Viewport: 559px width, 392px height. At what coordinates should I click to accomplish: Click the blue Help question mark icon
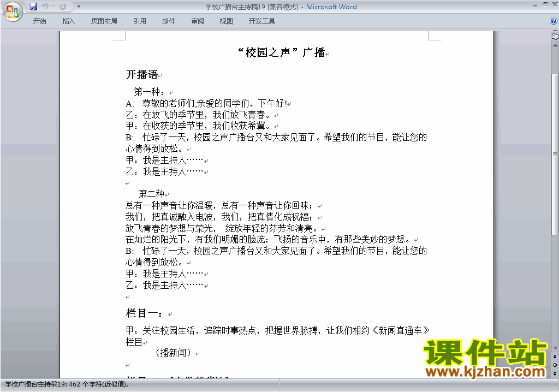(554, 21)
